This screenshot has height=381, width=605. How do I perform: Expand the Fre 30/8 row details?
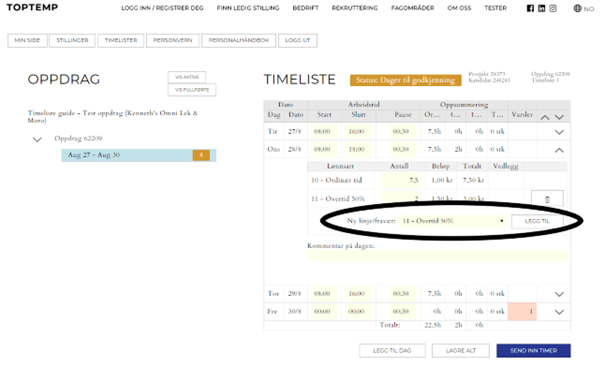point(559,312)
